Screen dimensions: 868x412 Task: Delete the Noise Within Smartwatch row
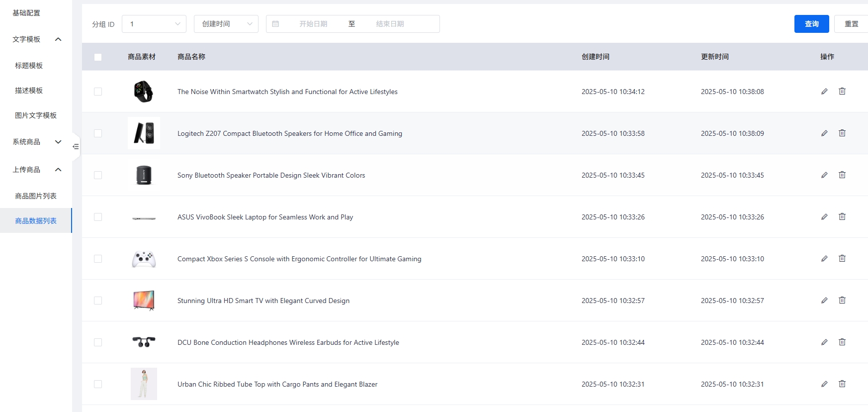(x=842, y=91)
